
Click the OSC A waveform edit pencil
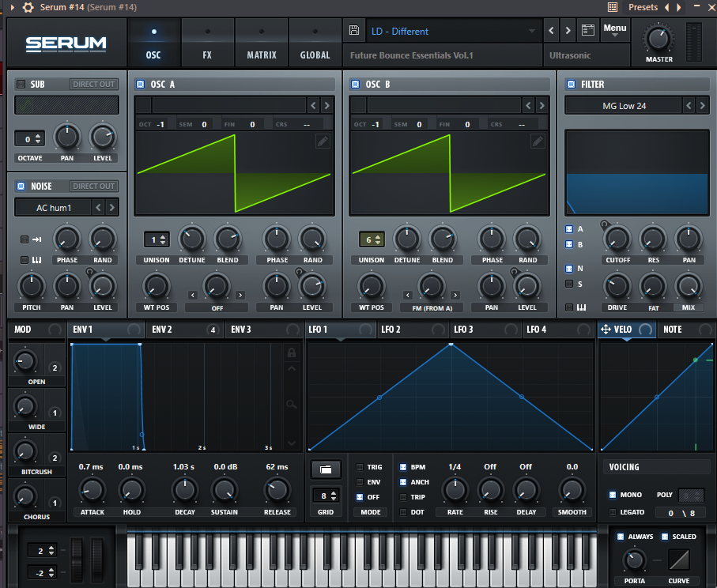(x=323, y=141)
